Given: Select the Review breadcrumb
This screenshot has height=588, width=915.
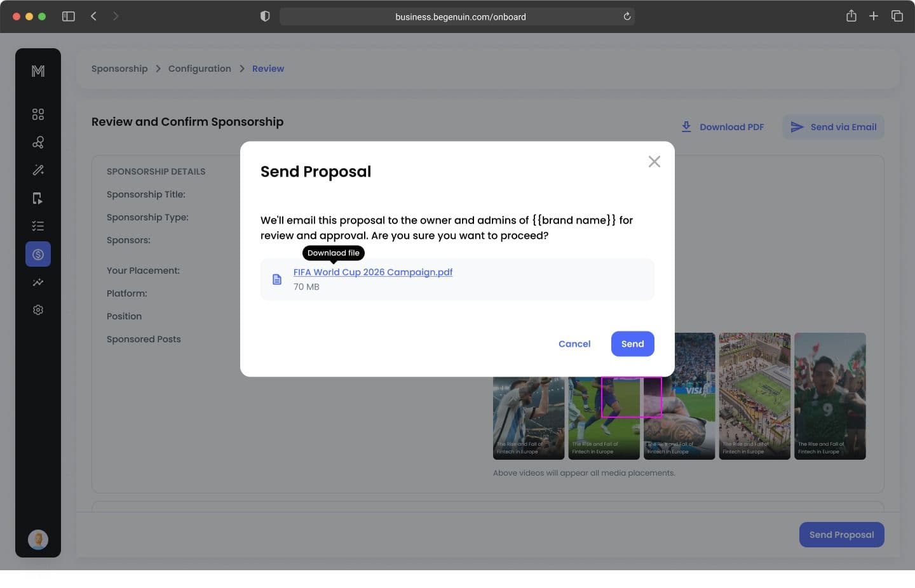Looking at the screenshot, I should coord(268,69).
